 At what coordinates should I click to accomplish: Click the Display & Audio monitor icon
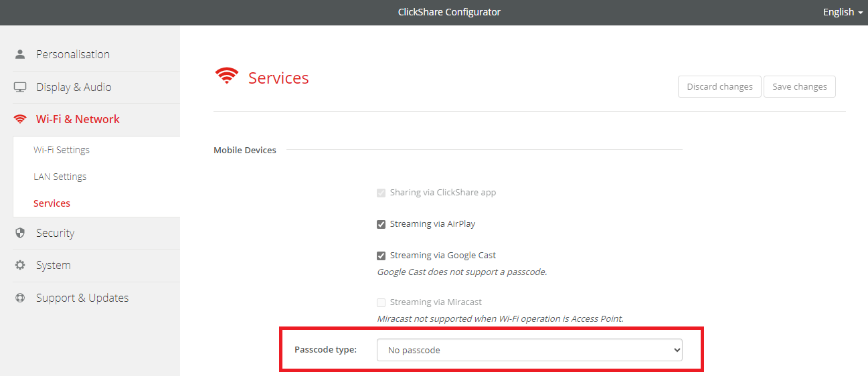pos(20,87)
